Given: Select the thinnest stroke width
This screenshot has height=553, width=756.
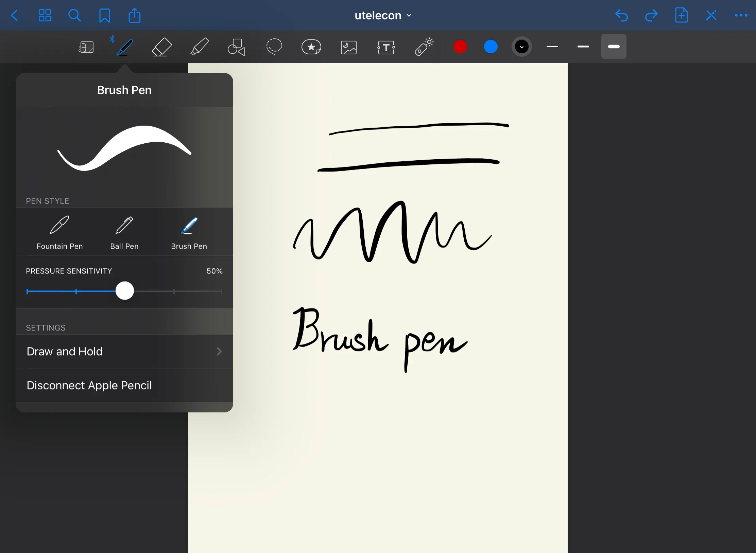Looking at the screenshot, I should [x=552, y=47].
